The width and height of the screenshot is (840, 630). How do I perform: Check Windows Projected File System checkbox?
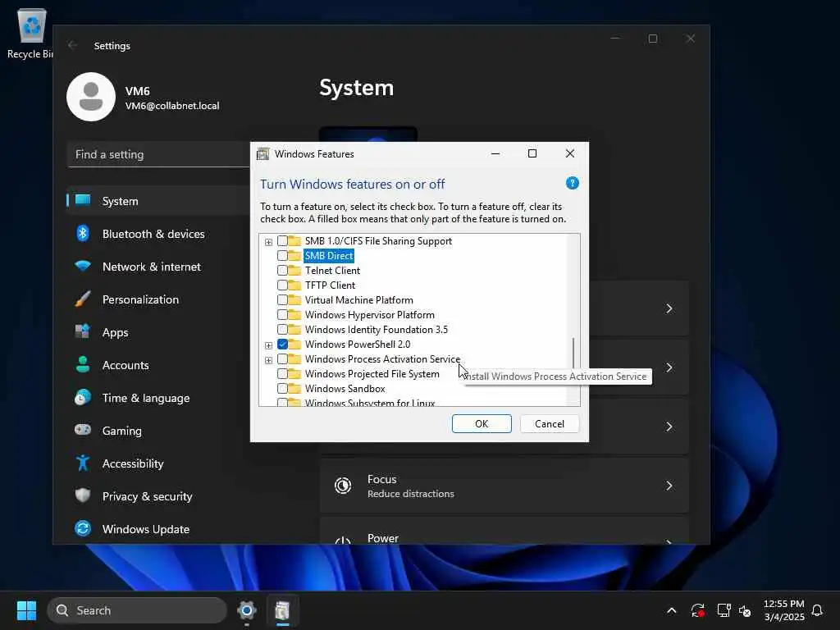click(x=282, y=373)
